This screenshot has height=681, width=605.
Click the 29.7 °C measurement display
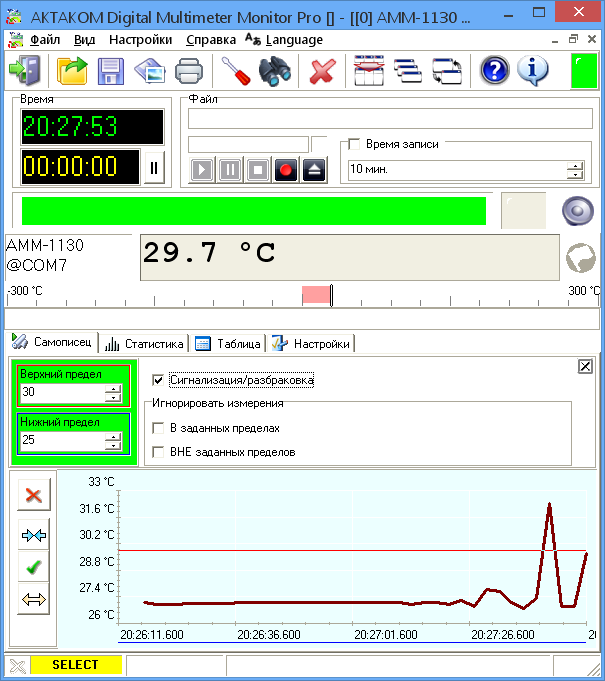(x=349, y=257)
